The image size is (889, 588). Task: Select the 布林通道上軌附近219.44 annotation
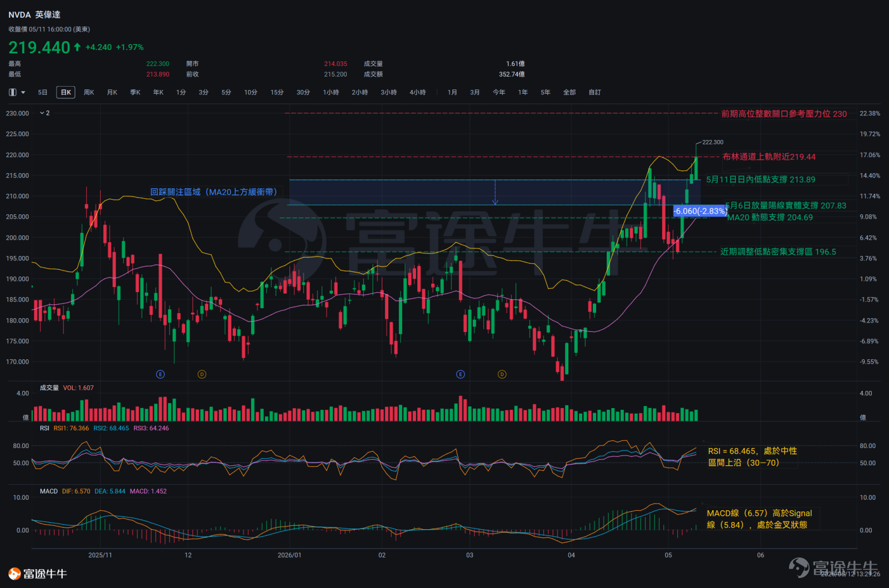pyautogui.click(x=769, y=157)
